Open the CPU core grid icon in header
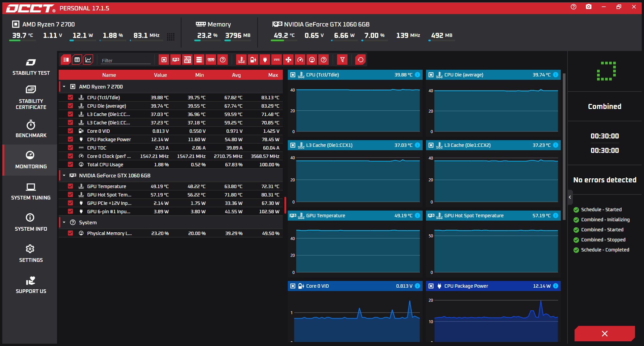This screenshot has width=644, height=346. click(x=171, y=37)
